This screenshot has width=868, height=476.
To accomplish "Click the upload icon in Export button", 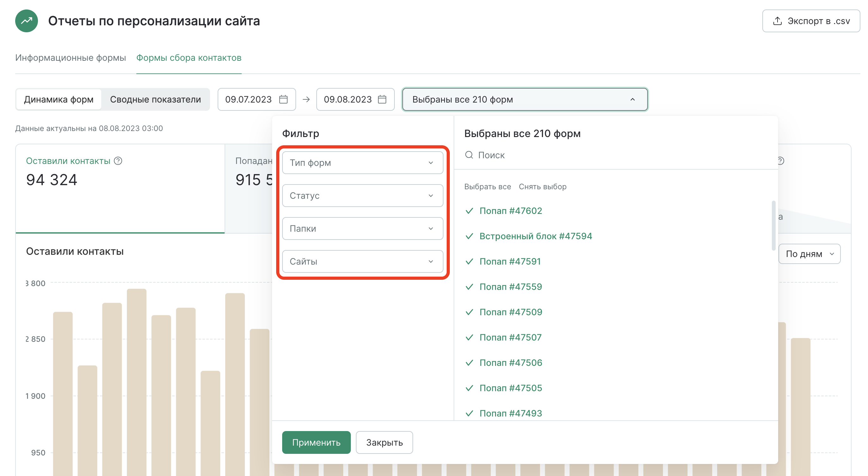I will [x=777, y=21].
